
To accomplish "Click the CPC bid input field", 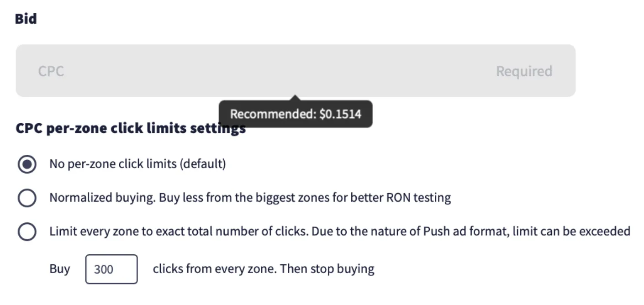I will [x=274, y=71].
